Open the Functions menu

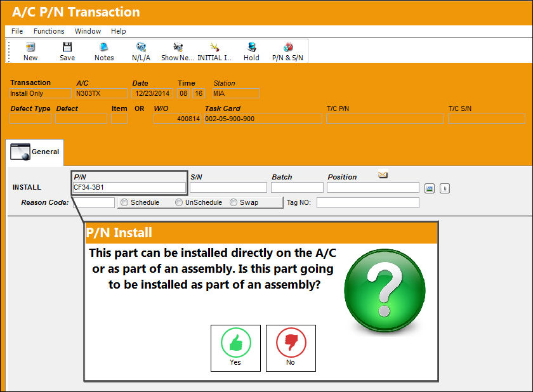[x=49, y=31]
